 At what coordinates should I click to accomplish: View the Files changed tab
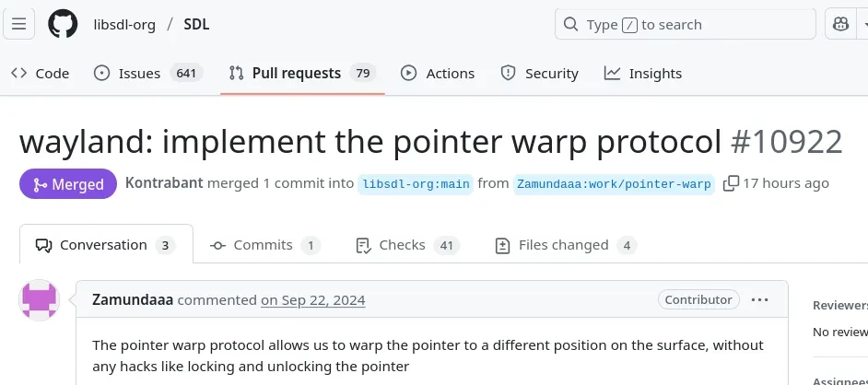565,245
